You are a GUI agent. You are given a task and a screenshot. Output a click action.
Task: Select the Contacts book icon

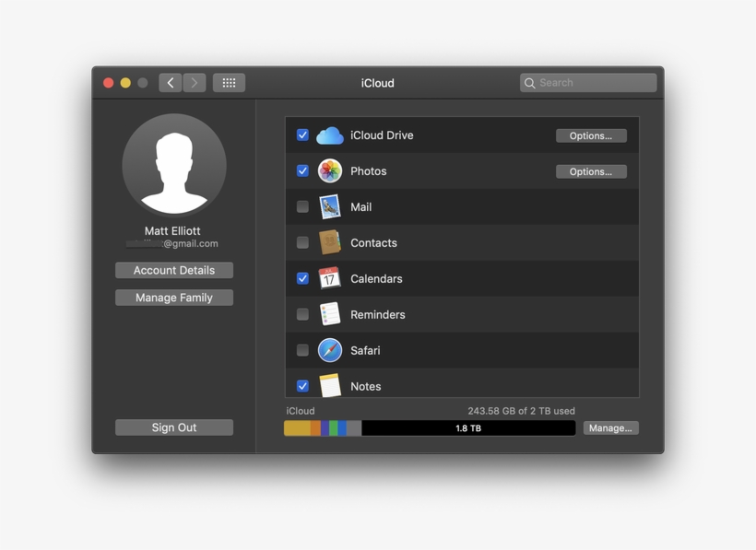(330, 242)
